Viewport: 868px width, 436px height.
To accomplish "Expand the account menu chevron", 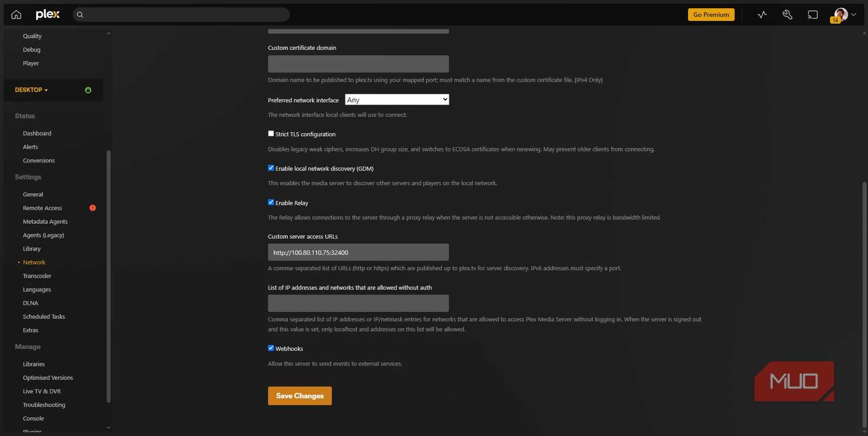I will click(853, 15).
